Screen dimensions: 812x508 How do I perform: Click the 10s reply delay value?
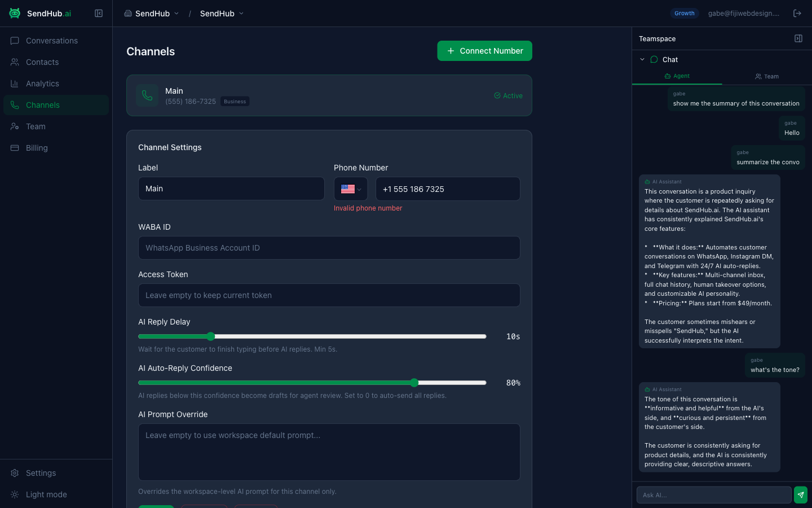513,336
